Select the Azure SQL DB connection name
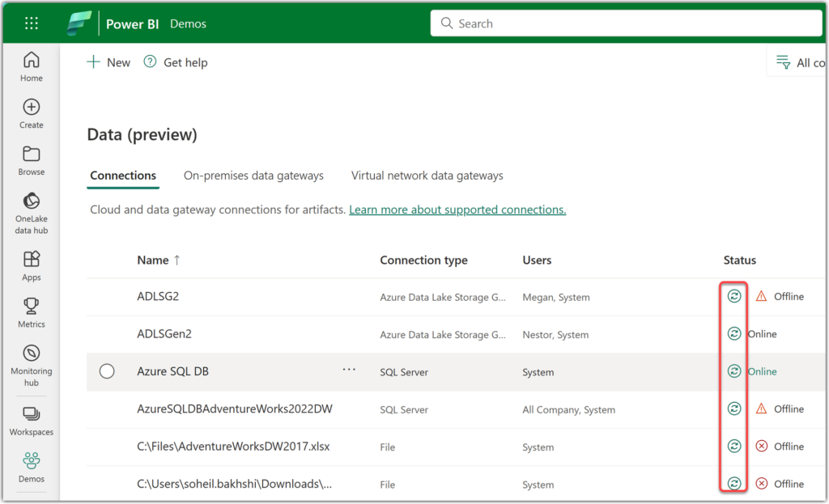Viewport: 829px width, 504px height. click(x=173, y=371)
